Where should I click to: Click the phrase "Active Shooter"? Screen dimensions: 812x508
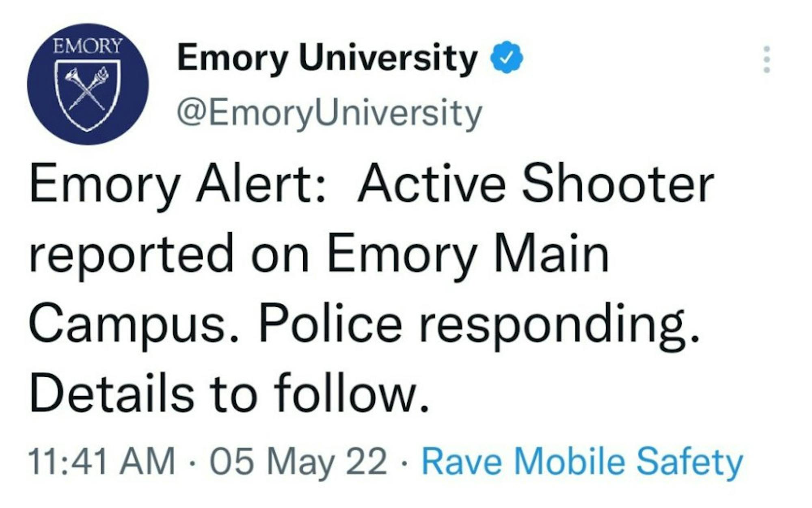(535, 183)
